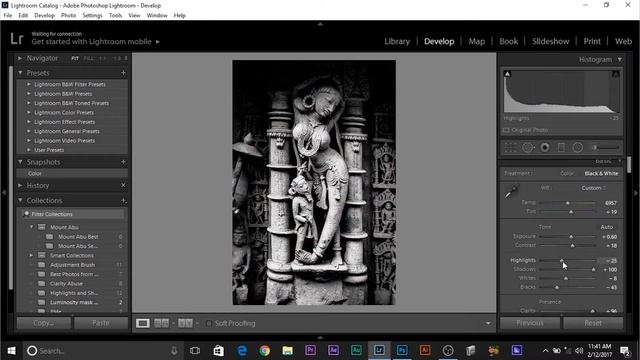Image resolution: width=640 pixels, height=360 pixels.
Task: Open the toolbar content dropdown arrow
Action: (x=488, y=323)
